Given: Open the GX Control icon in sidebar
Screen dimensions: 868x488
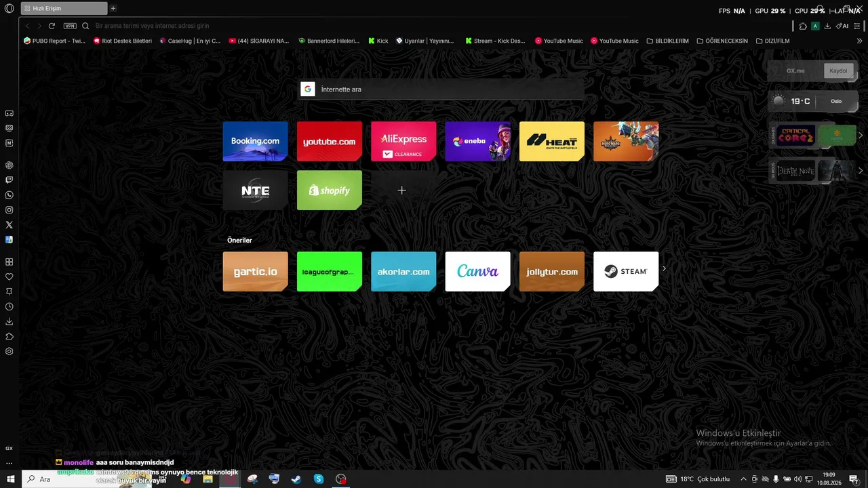Looking at the screenshot, I should point(9,448).
